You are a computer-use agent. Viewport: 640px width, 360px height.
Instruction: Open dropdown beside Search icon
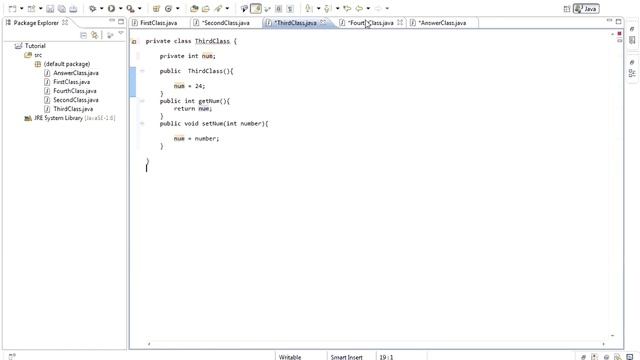[227, 9]
